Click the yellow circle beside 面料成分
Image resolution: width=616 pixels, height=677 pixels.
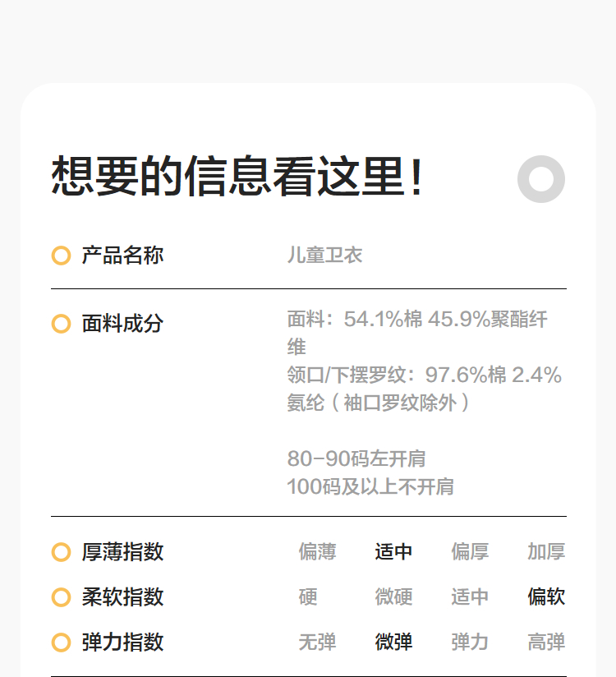(61, 324)
